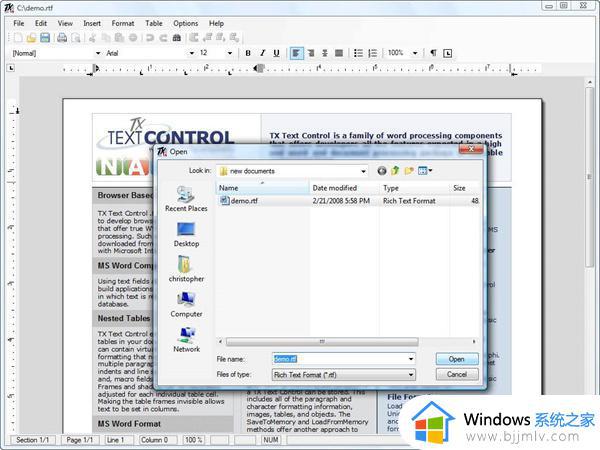This screenshot has height=450, width=600.
Task: Toggle Italic formatting button
Action: (x=262, y=53)
